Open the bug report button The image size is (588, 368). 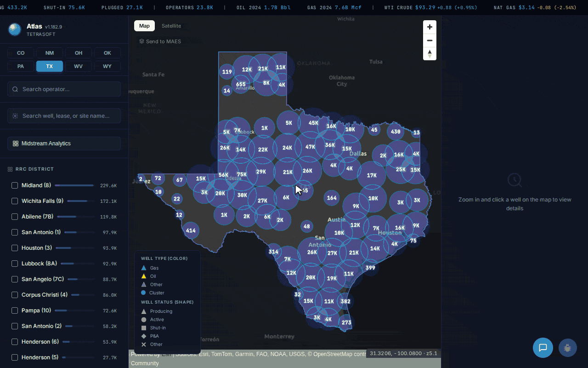coord(567,348)
